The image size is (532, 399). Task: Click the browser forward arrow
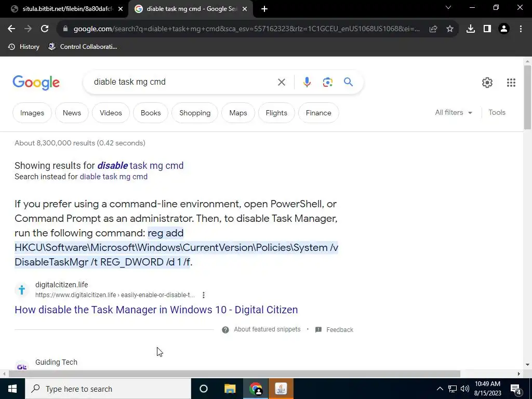28,29
